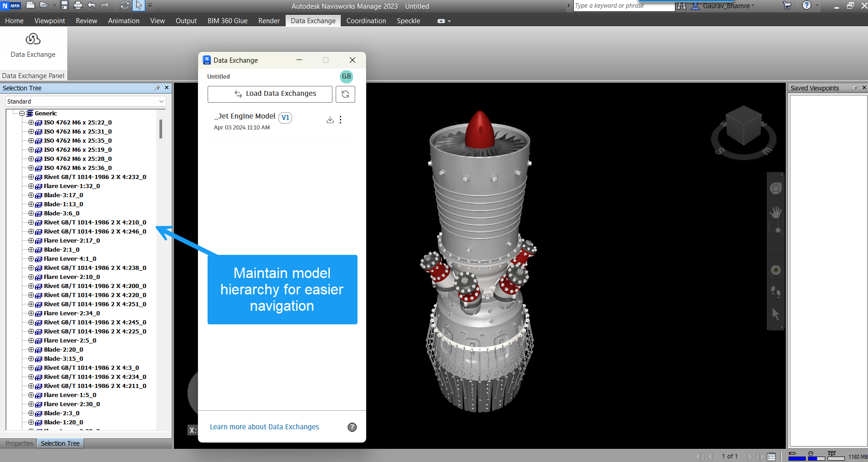Open the Navisworks application menu logo
This screenshot has width=868, height=462.
tap(11, 5)
